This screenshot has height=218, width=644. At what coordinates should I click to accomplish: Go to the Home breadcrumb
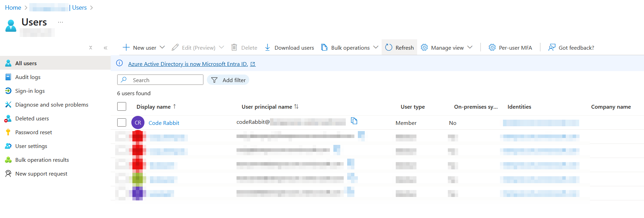[x=13, y=8]
